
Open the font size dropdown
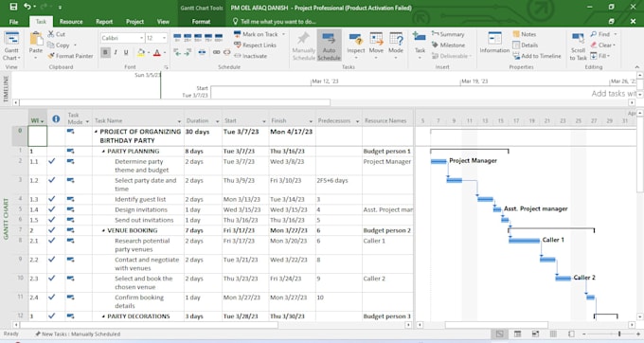[164, 38]
